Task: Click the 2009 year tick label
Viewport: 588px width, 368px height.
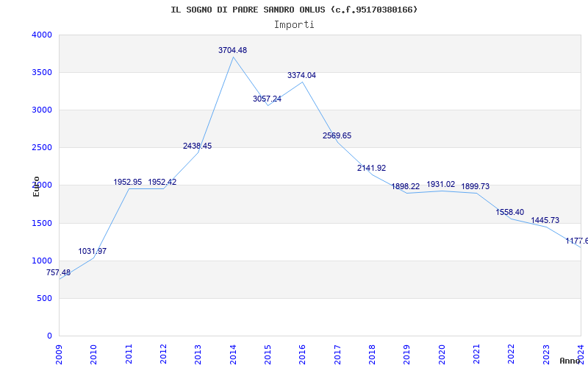Action: pos(60,353)
